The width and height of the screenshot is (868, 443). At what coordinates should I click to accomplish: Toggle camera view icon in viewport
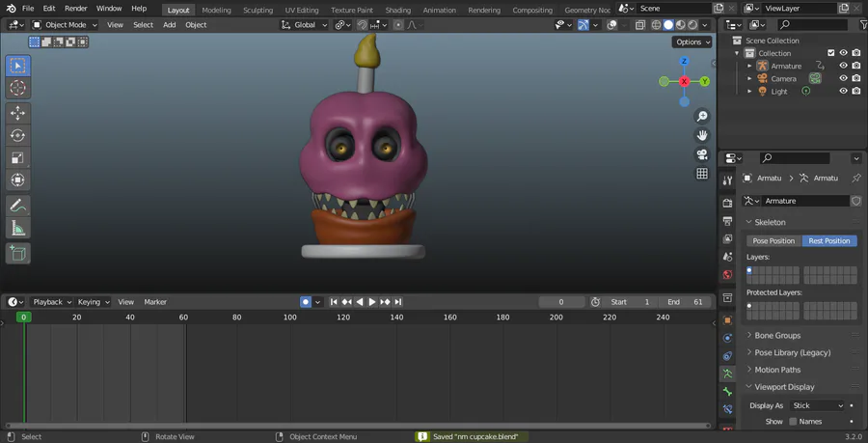(x=702, y=154)
